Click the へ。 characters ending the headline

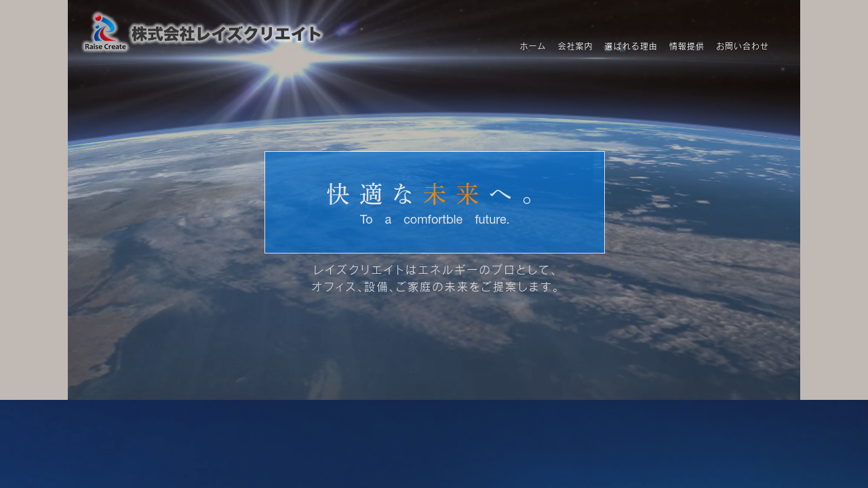[x=512, y=195]
